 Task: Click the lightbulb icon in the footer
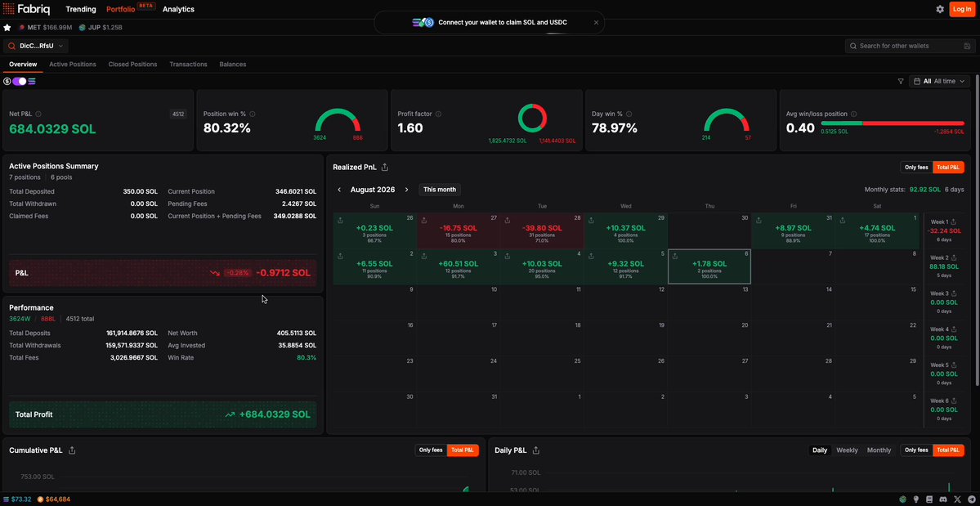click(x=916, y=499)
